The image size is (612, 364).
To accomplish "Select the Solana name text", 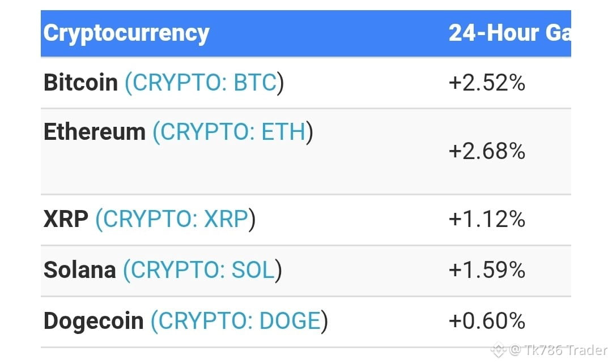I will tap(80, 269).
